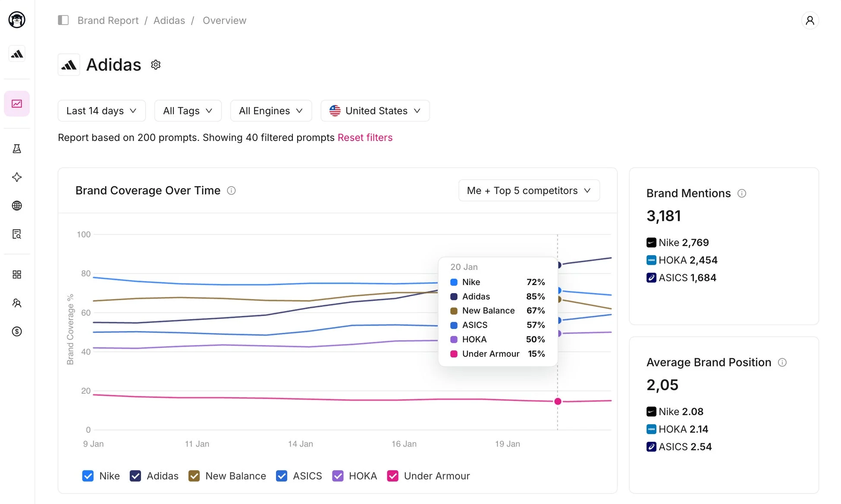Click the New Balance 67% tooltip row
This screenshot has width=841, height=504.
[498, 311]
